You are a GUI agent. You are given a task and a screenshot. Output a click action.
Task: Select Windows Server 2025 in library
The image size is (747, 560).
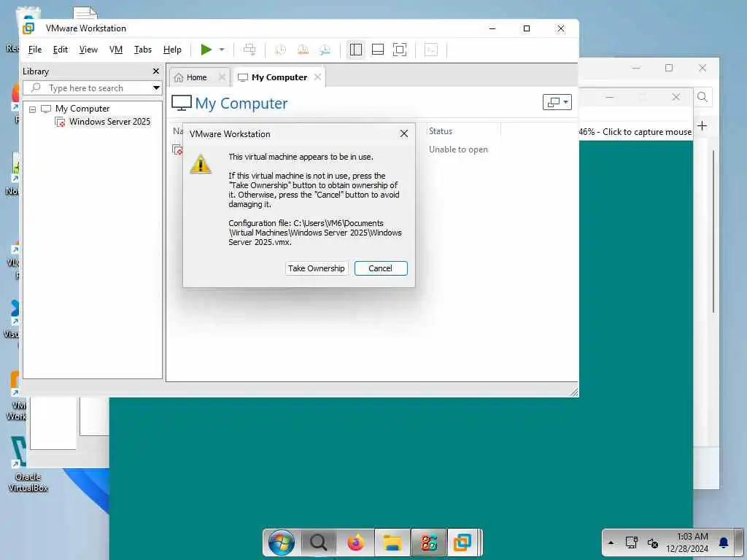(109, 122)
